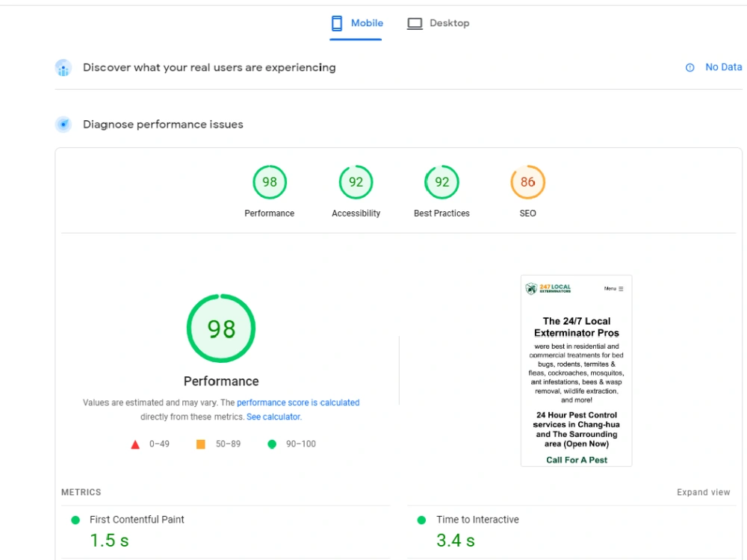Click the No Data label

(x=723, y=67)
